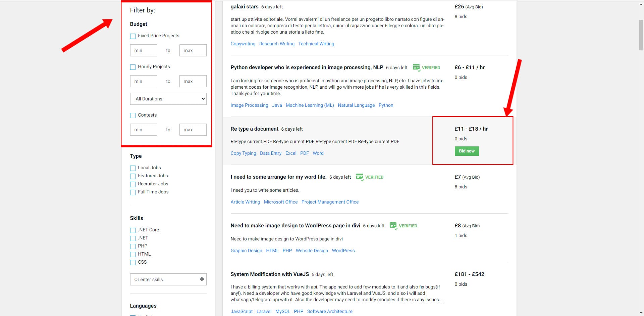Image resolution: width=644 pixels, height=316 pixels.
Task: Toggle the Featured Jobs checkbox
Action: pos(133,176)
